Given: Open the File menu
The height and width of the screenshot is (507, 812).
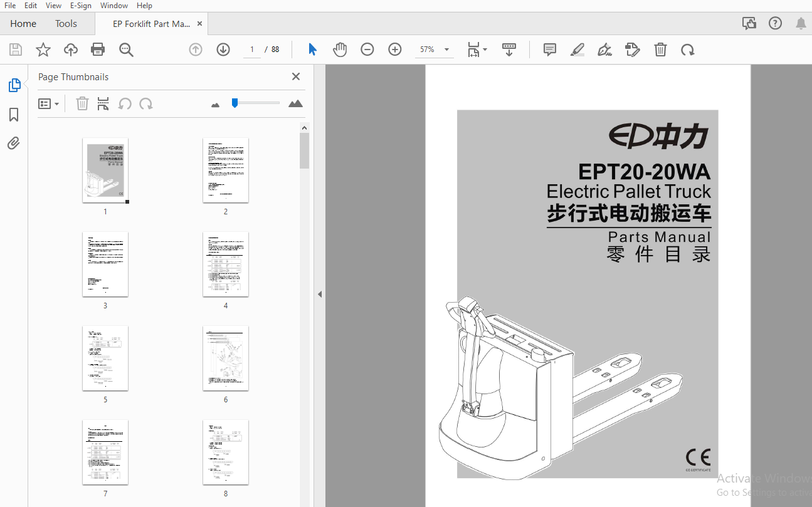Looking at the screenshot, I should coord(10,6).
